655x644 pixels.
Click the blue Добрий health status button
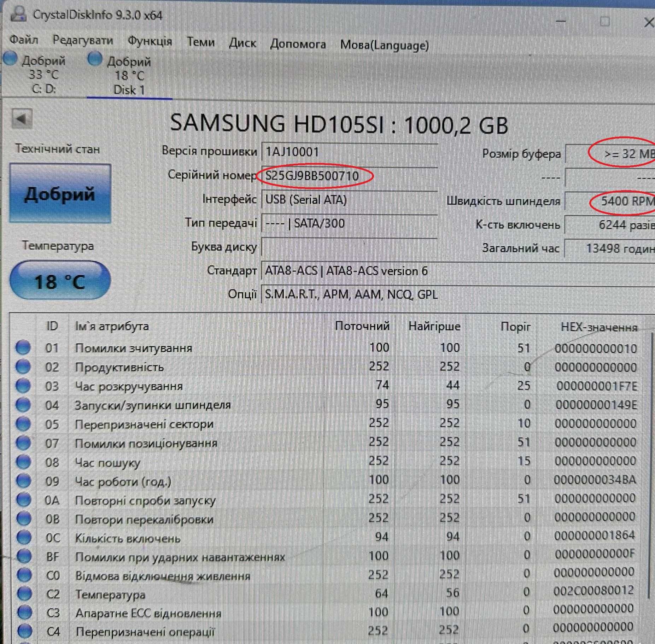click(60, 193)
